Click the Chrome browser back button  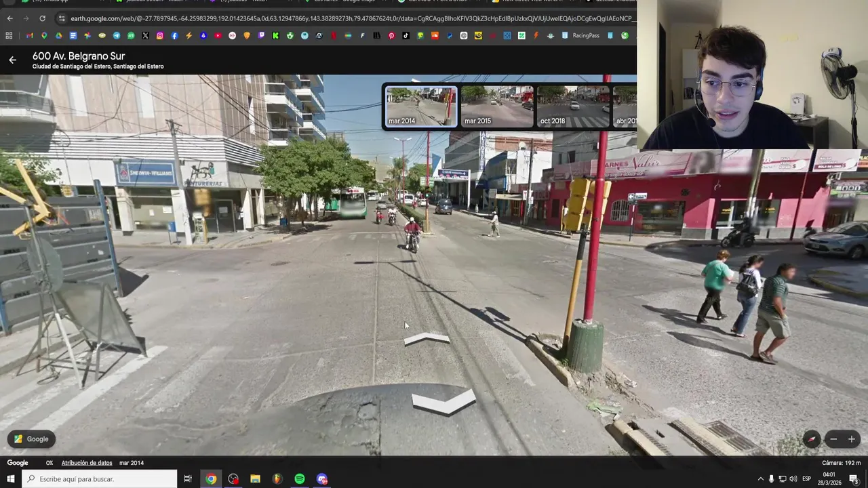click(x=9, y=18)
